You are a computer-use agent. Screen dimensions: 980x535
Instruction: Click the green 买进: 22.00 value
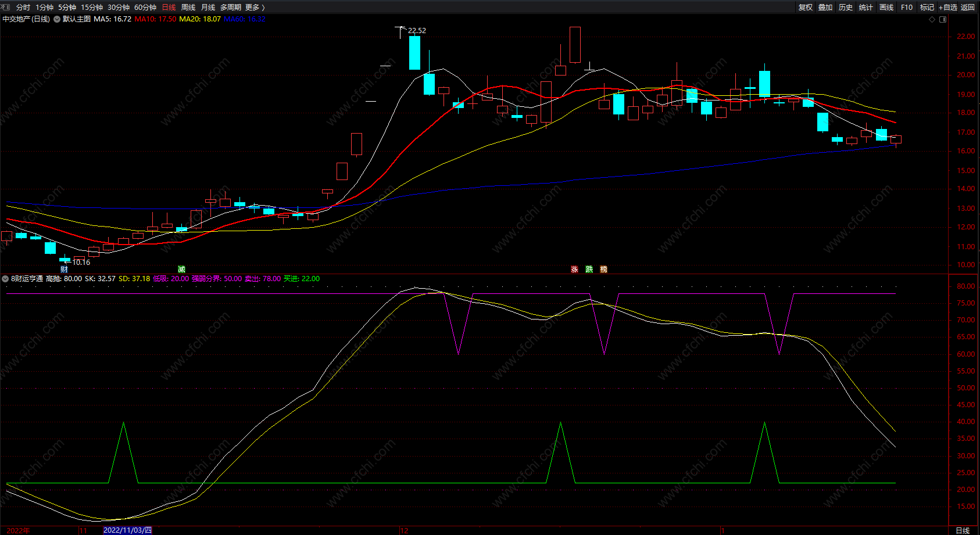coord(302,279)
